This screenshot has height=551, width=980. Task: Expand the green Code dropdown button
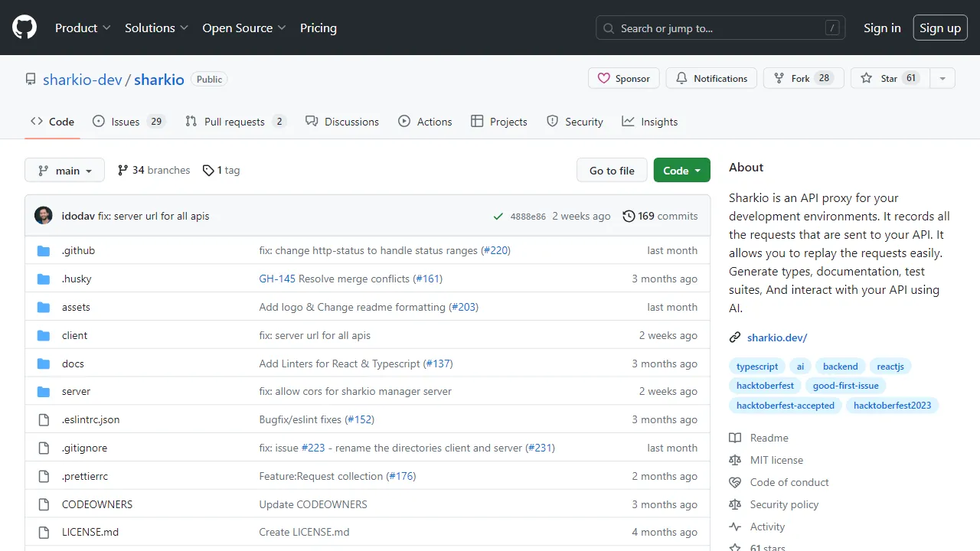pos(681,171)
